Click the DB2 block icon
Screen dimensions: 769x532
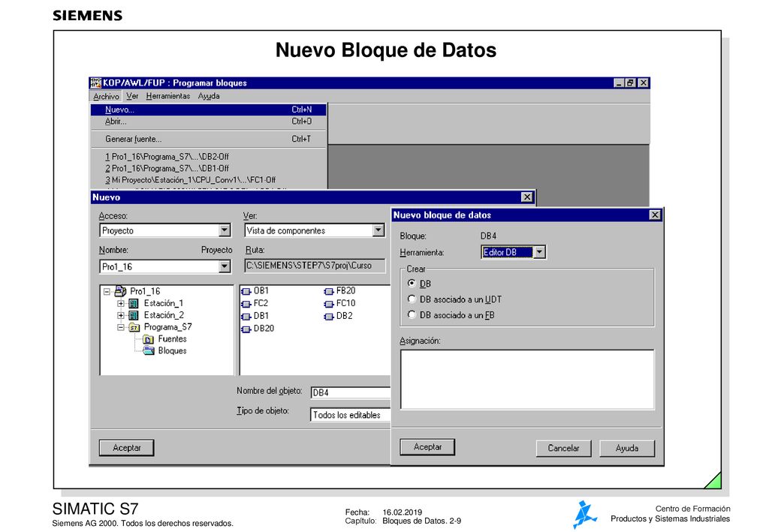pos(329,317)
